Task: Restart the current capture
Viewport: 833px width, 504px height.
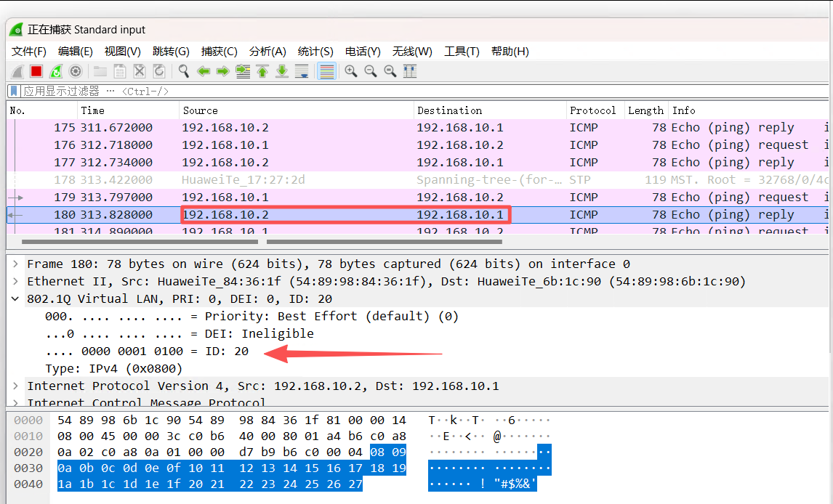Action: point(56,70)
